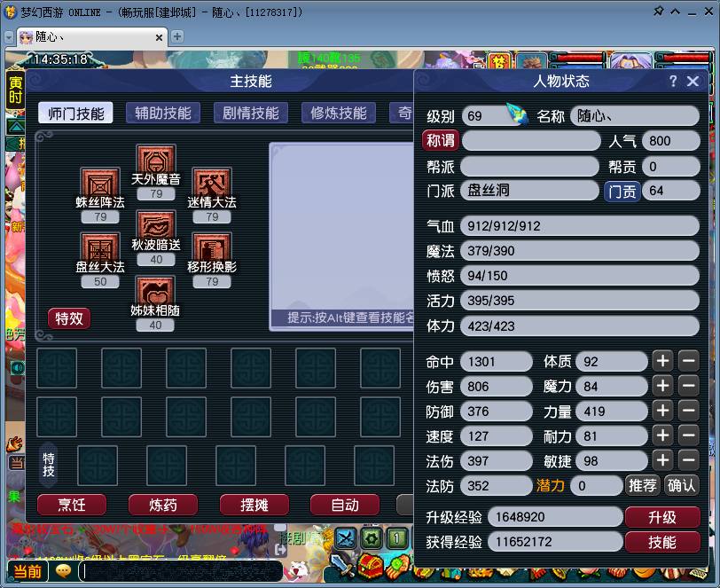Screen dimensions: 720x588
Task: Increase 体质 with plus button
Action: (662, 361)
